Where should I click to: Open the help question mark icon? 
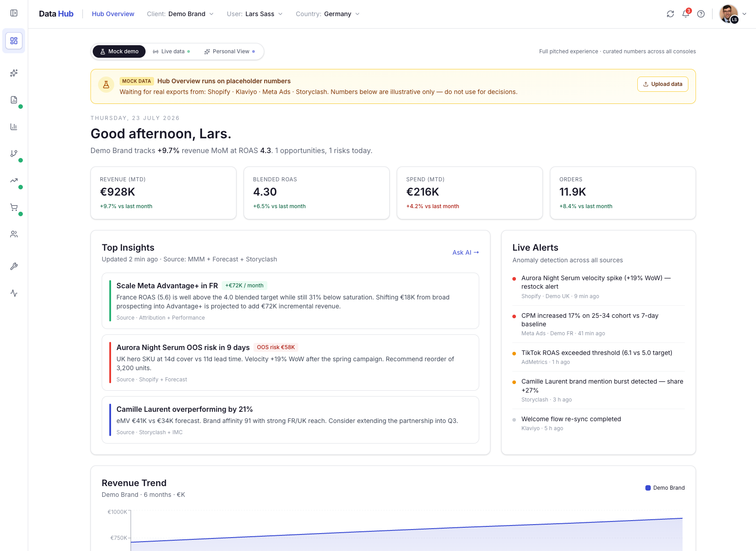(x=701, y=14)
